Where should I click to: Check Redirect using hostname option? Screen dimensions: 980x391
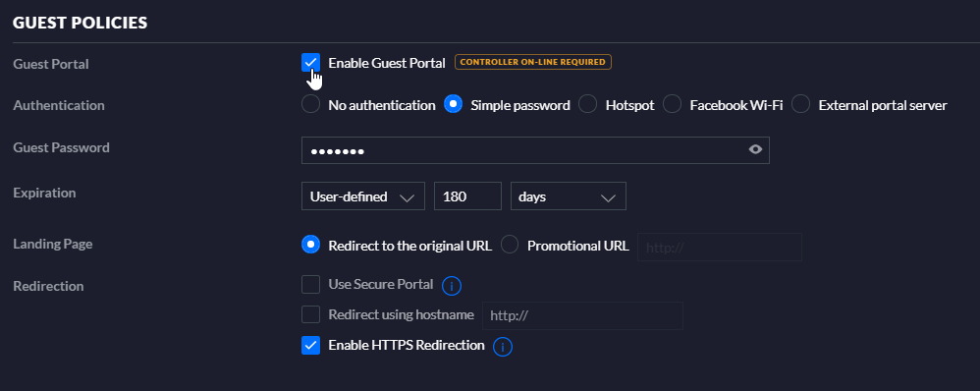click(310, 314)
